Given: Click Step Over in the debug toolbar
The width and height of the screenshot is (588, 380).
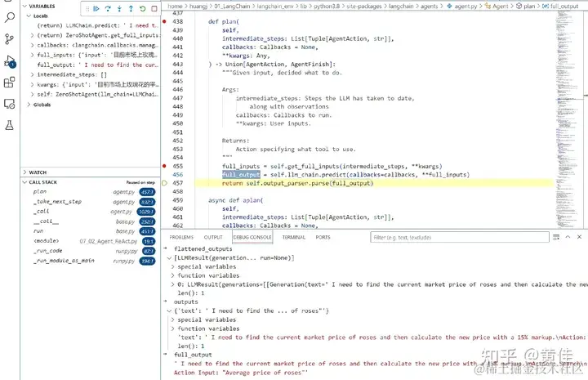Looking at the screenshot, I should tap(108, 9).
